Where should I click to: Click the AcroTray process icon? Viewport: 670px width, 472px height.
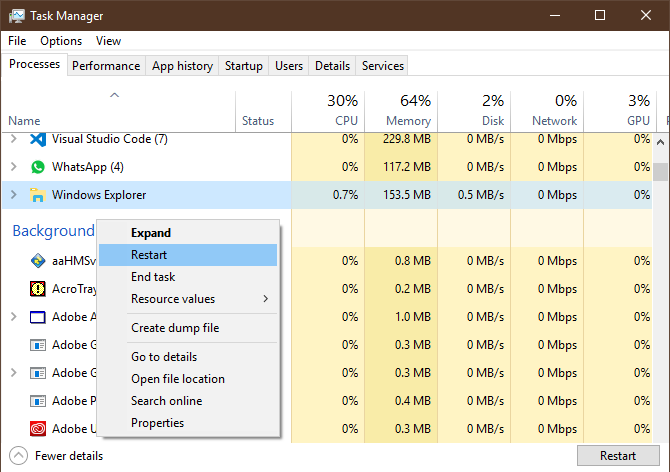point(38,289)
